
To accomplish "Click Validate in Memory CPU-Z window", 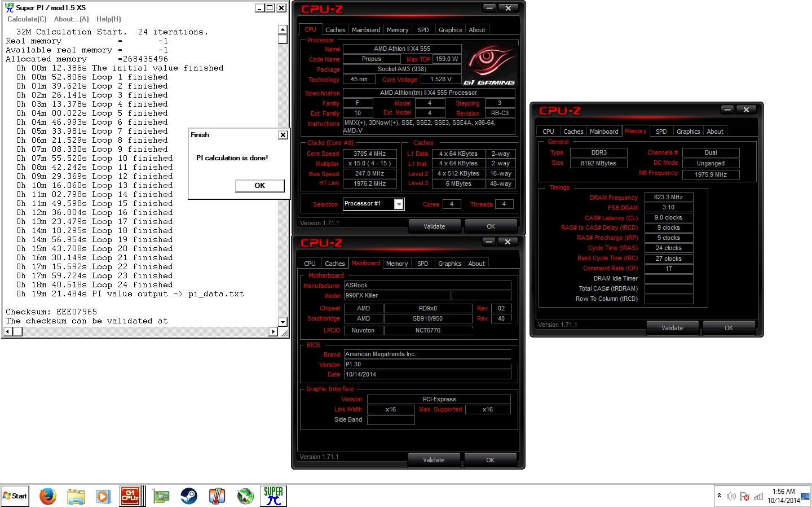I will point(672,328).
